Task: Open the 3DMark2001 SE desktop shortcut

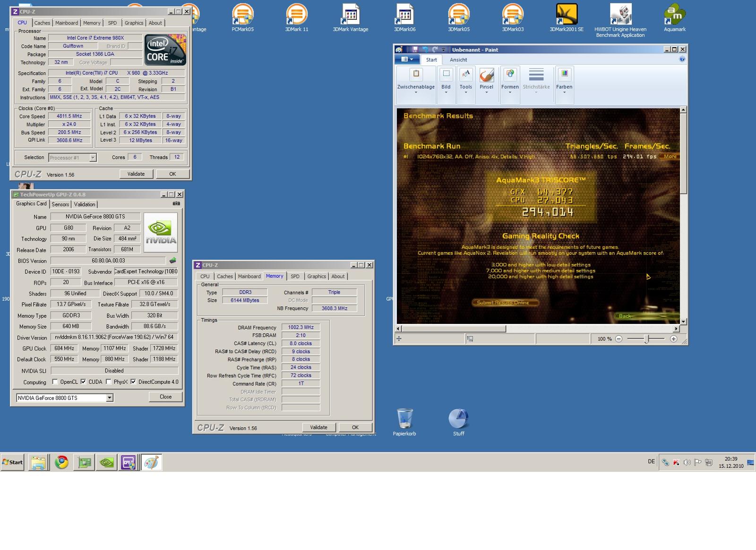Action: [x=567, y=17]
